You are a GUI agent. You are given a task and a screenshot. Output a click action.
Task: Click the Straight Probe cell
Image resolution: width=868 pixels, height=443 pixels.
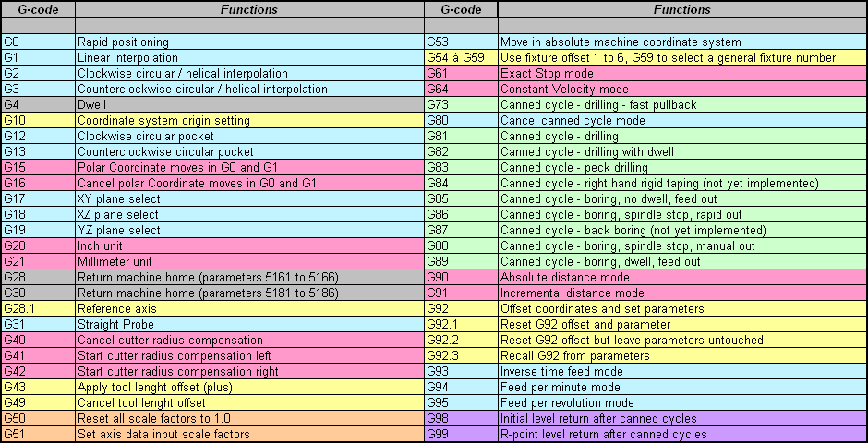[249, 324]
